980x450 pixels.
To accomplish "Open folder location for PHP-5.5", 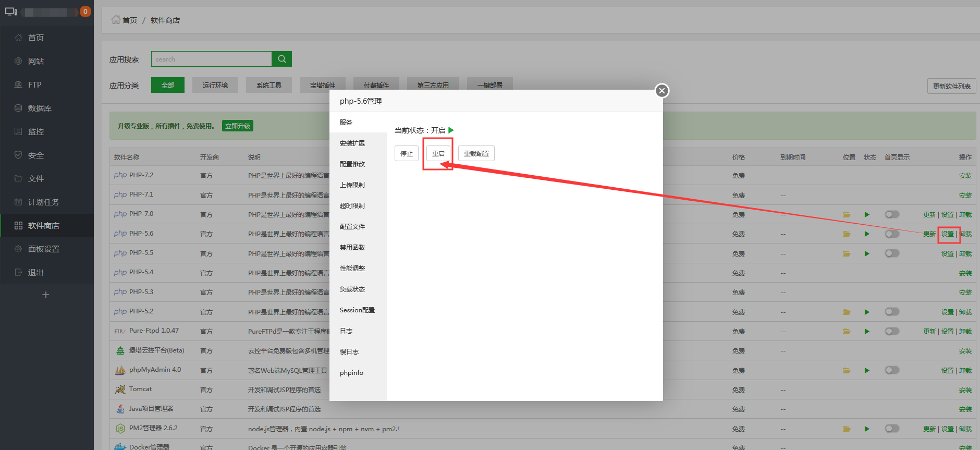I will tap(847, 253).
